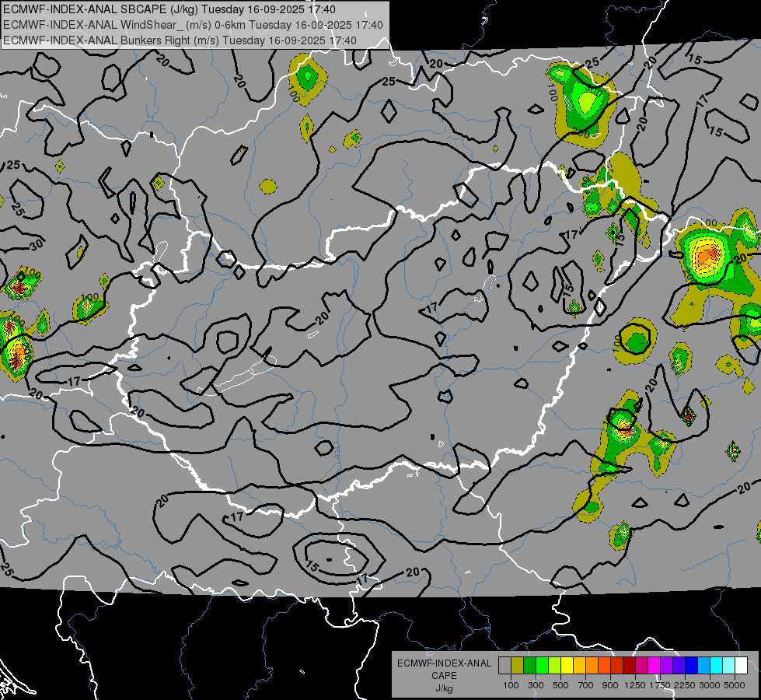
Task: Select the legend tick label 3000
Action: click(710, 685)
